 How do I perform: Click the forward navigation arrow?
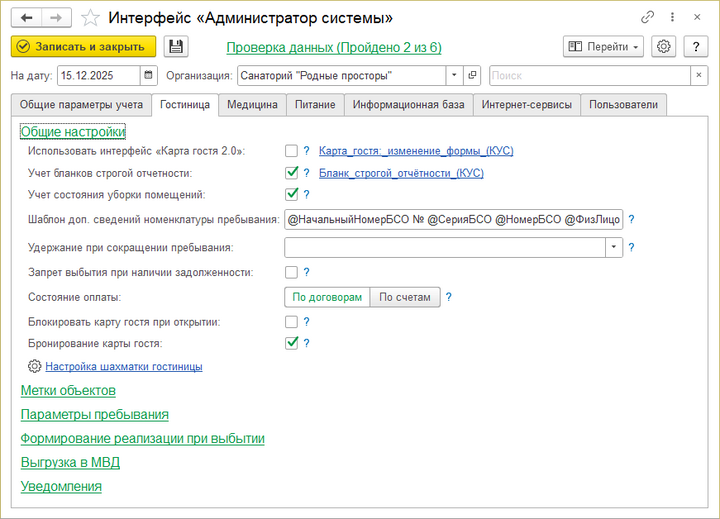pyautogui.click(x=56, y=17)
